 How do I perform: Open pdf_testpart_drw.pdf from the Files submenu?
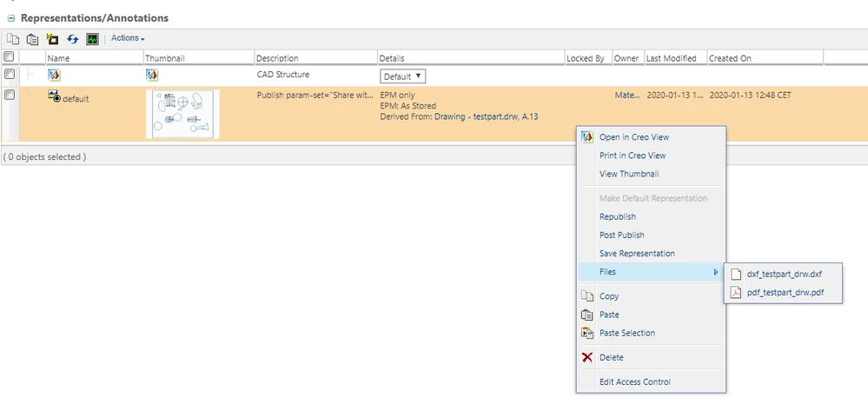click(785, 293)
